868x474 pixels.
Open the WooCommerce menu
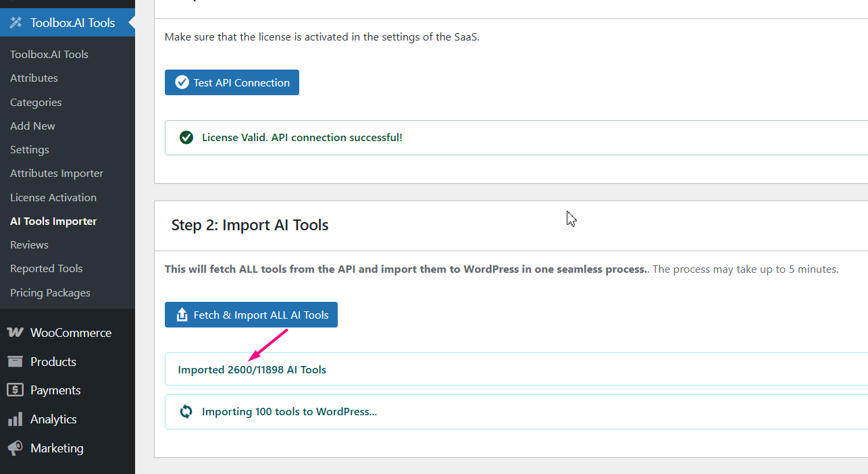tap(68, 333)
